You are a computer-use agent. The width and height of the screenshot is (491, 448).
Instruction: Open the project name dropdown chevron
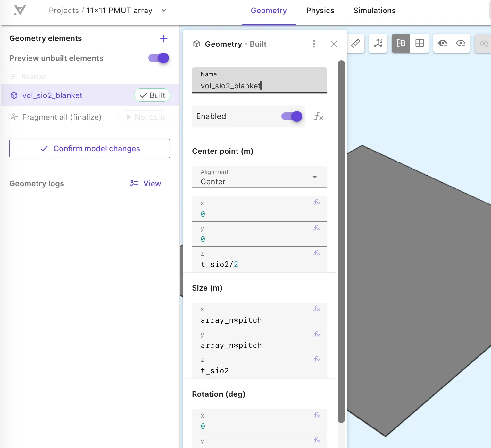(164, 10)
